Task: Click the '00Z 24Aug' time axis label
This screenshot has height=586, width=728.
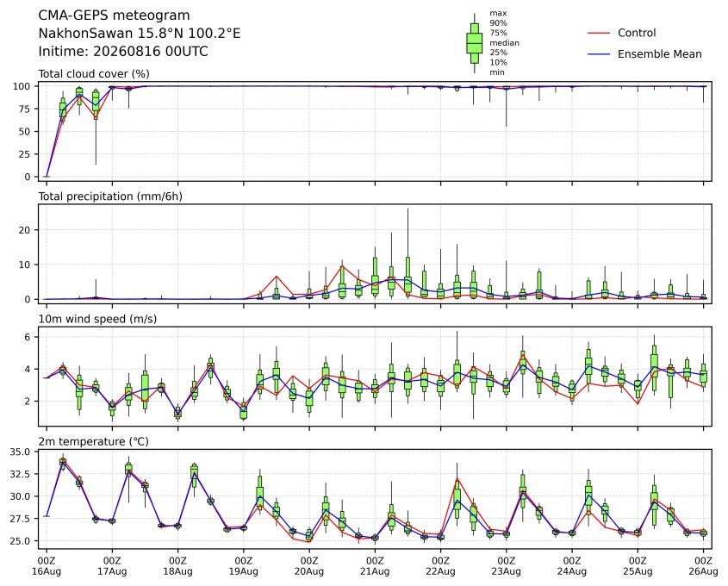Action: coord(572,566)
